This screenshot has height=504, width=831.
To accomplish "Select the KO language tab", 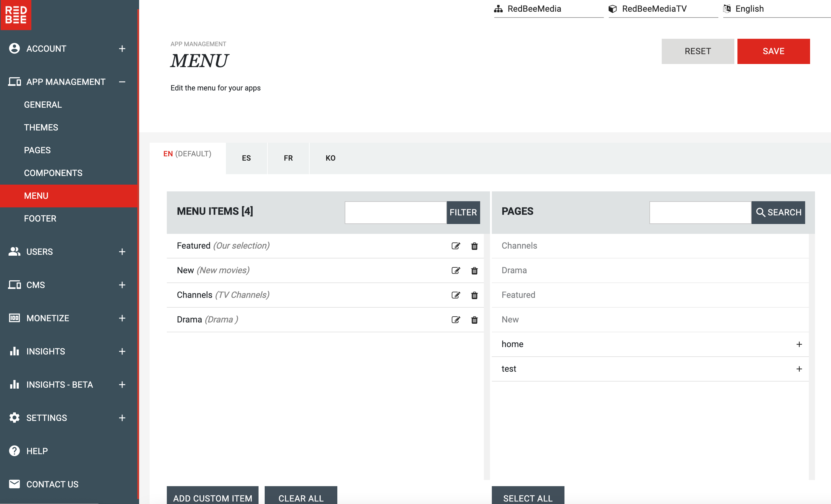I will point(330,158).
